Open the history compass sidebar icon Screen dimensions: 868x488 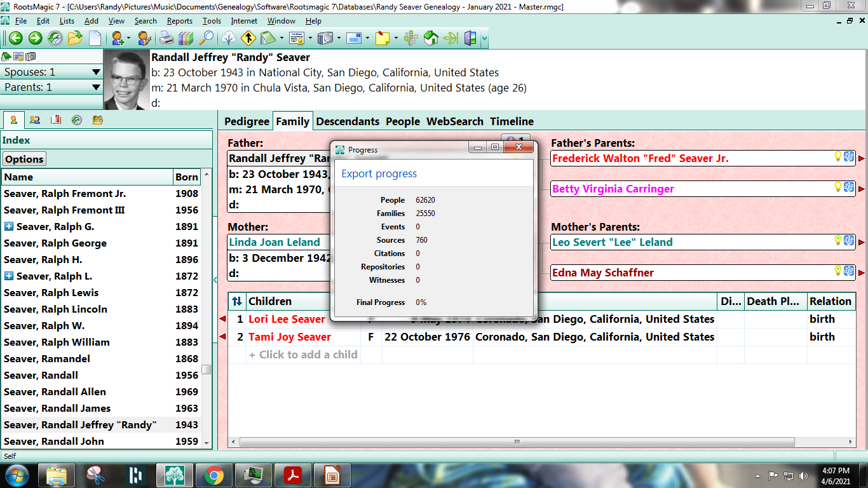pos(77,120)
